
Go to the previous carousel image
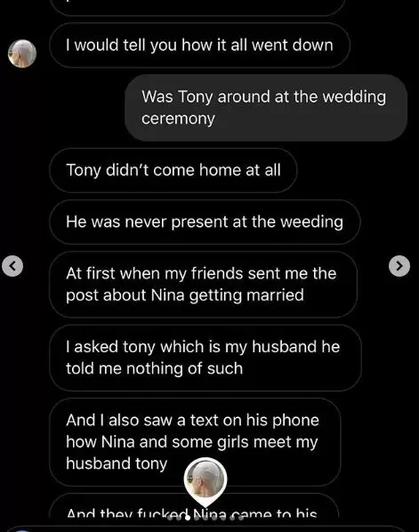point(12,266)
